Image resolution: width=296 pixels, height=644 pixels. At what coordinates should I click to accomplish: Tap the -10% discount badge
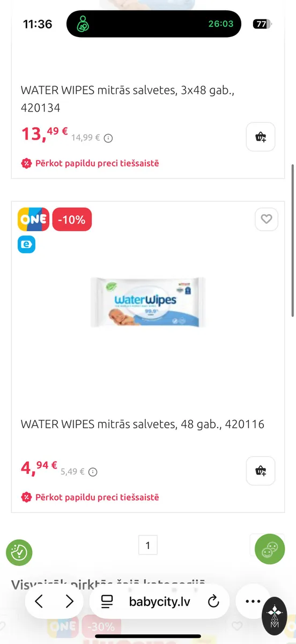(72, 219)
